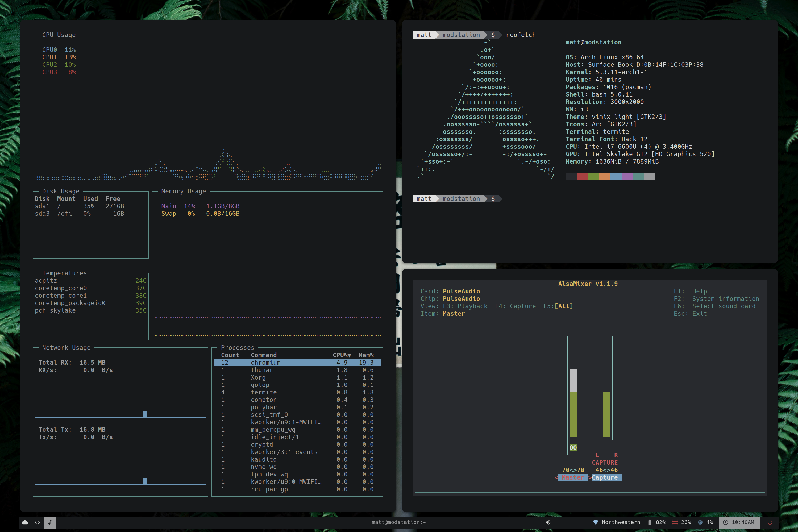Click the pch_skylake temperature row
798x532 pixels.
(x=91, y=310)
